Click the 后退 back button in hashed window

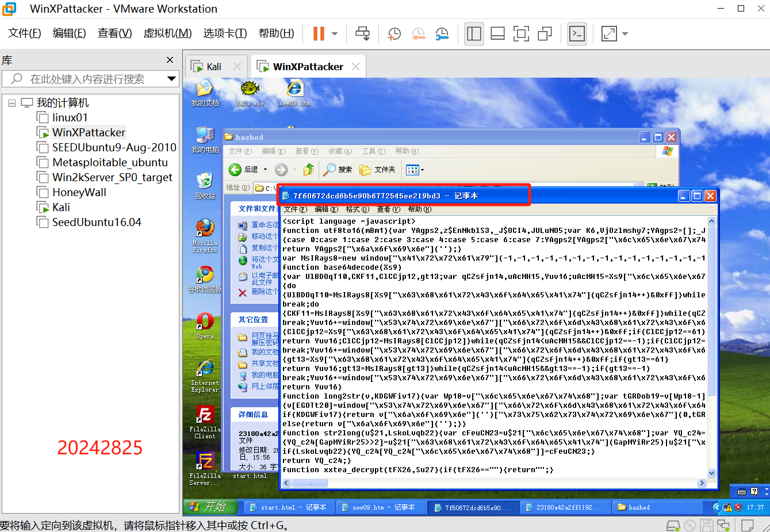(243, 170)
